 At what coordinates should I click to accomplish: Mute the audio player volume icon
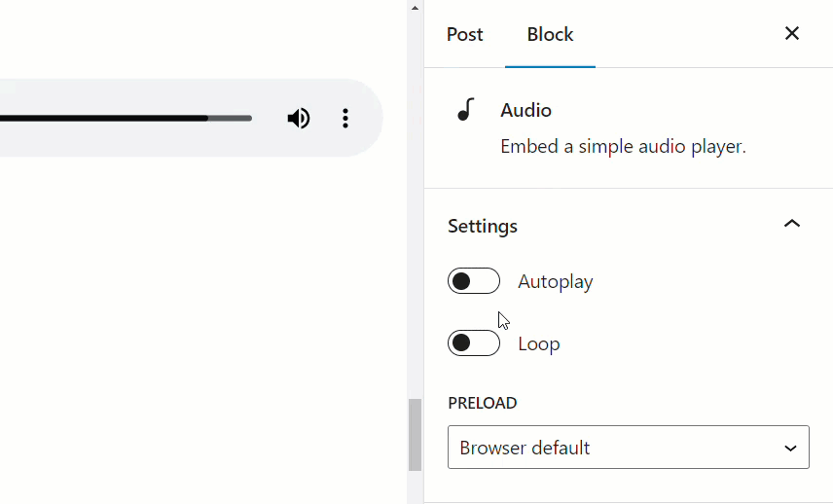pos(299,118)
